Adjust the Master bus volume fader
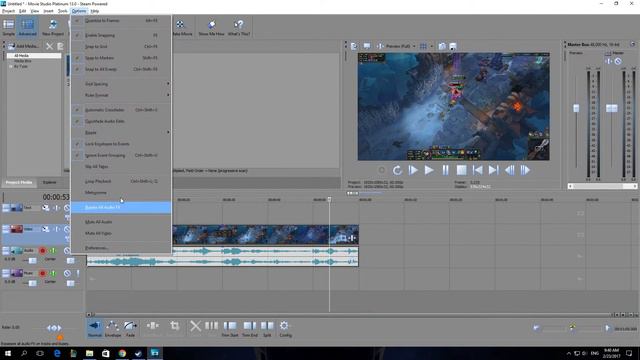The width and height of the screenshot is (640, 360). click(611, 108)
